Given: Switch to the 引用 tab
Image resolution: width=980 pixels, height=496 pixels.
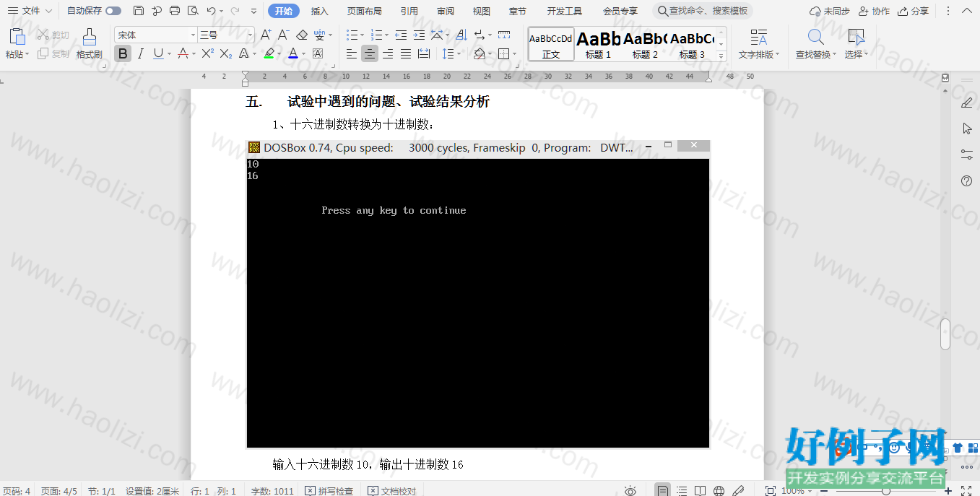Looking at the screenshot, I should [409, 11].
